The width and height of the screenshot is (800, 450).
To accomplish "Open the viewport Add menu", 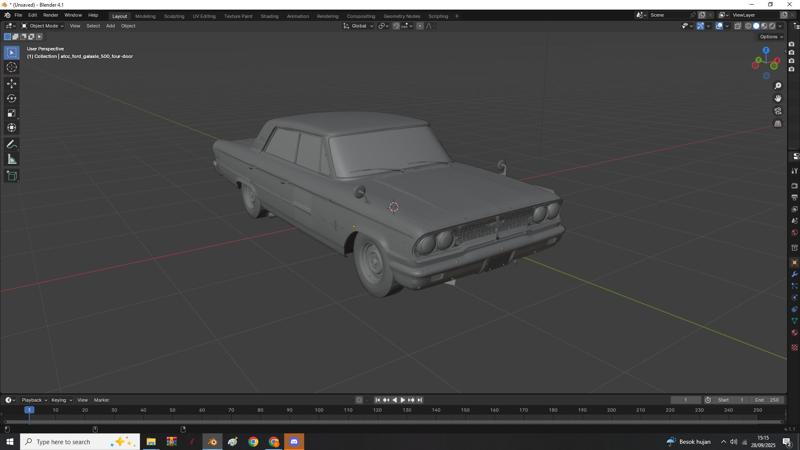I will pos(110,26).
